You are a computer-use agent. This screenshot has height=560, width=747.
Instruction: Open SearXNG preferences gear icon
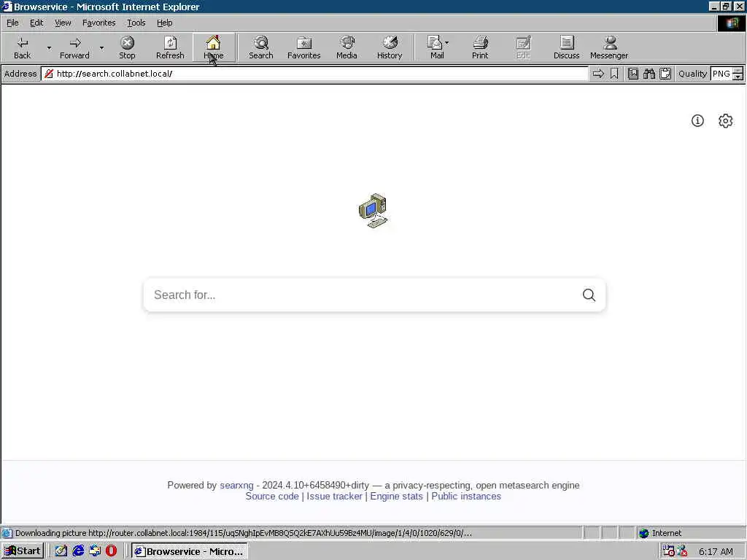(725, 121)
